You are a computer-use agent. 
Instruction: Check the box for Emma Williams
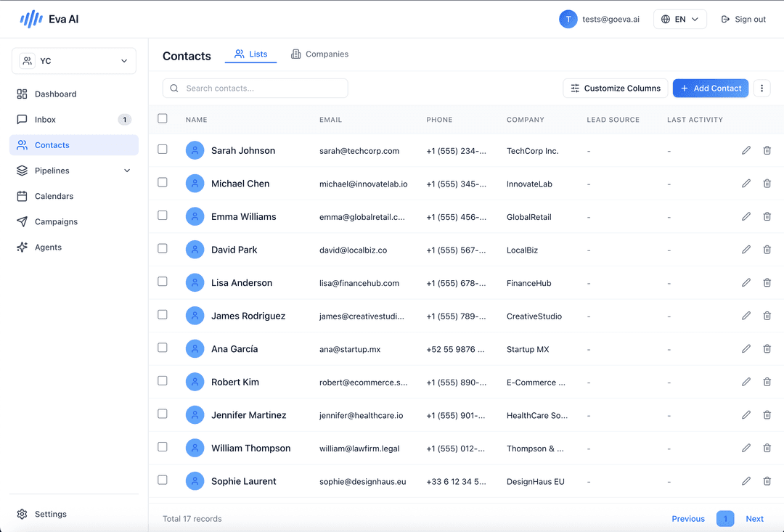point(163,216)
